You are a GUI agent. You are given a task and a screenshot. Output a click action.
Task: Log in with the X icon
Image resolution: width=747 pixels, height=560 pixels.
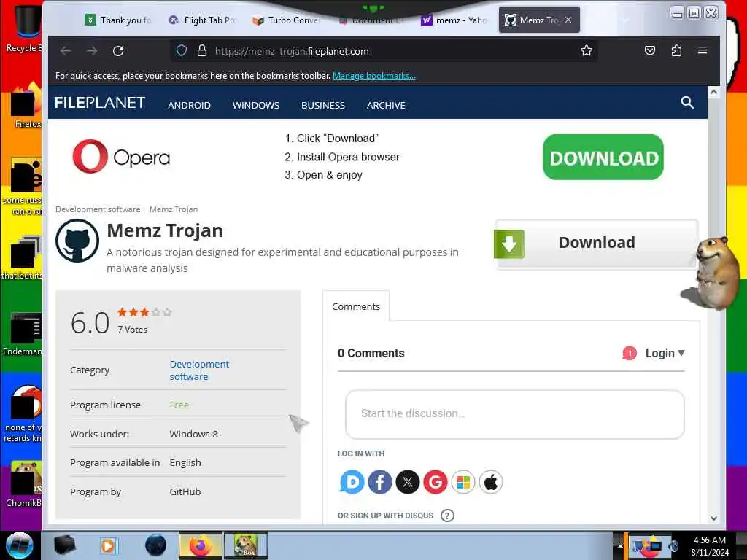coord(407,482)
